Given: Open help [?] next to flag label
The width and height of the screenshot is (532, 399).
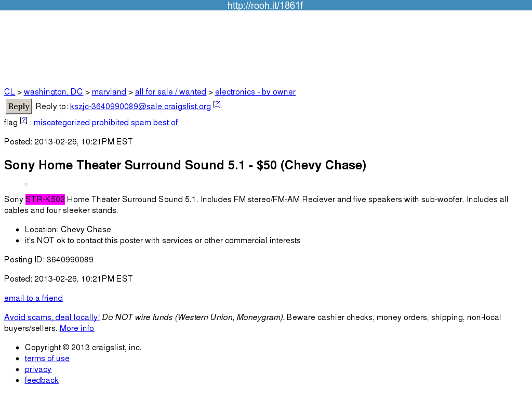Looking at the screenshot, I should pos(23,121).
